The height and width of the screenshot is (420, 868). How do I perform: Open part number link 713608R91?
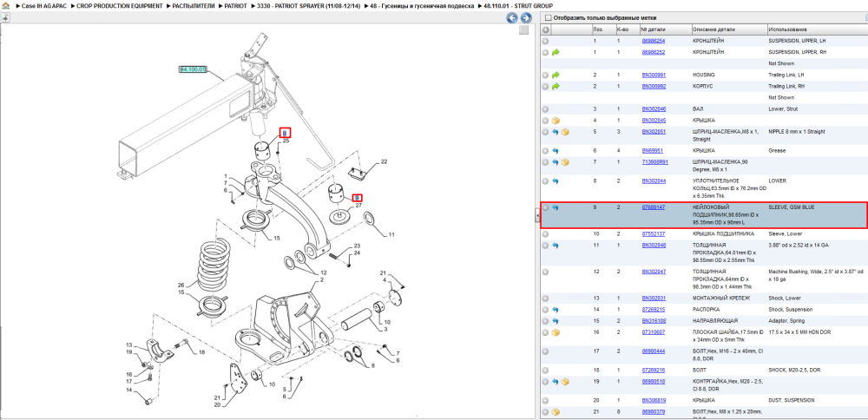coord(654,162)
